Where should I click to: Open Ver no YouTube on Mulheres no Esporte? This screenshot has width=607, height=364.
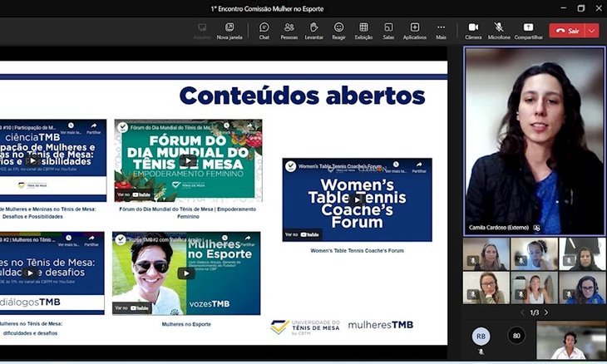coord(131,308)
